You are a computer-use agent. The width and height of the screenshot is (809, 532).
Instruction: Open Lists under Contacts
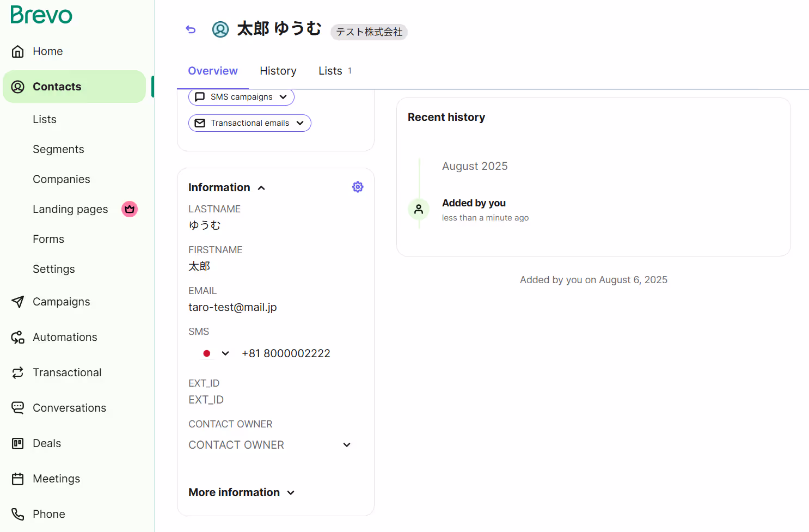click(x=45, y=119)
